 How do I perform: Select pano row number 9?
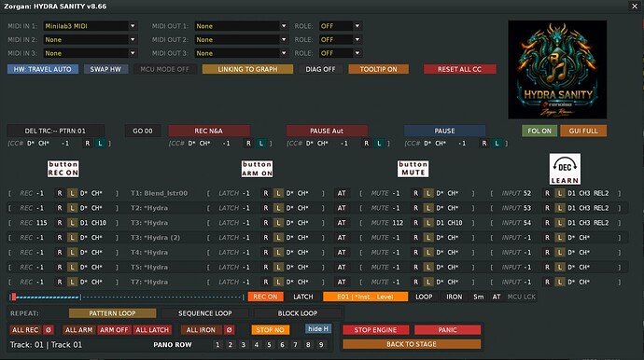[321, 345]
